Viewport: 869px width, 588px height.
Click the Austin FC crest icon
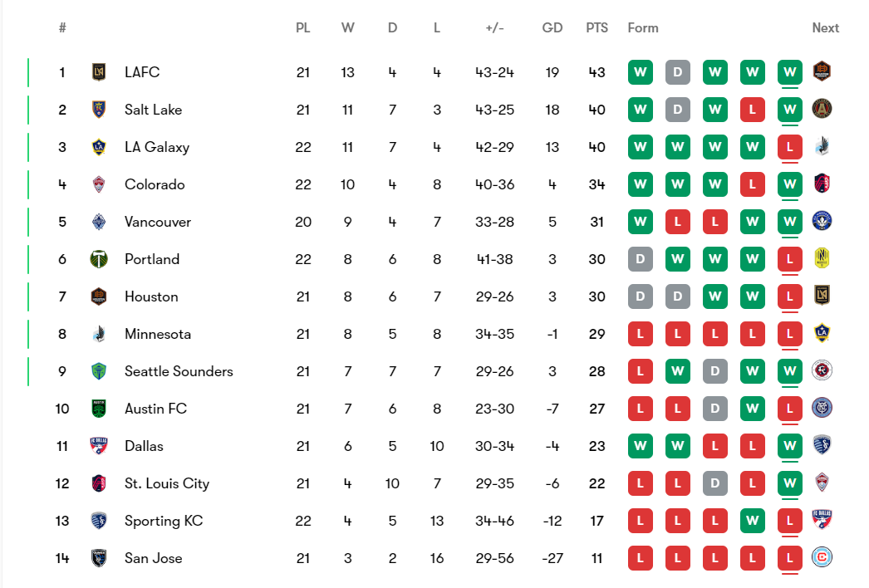[99, 409]
